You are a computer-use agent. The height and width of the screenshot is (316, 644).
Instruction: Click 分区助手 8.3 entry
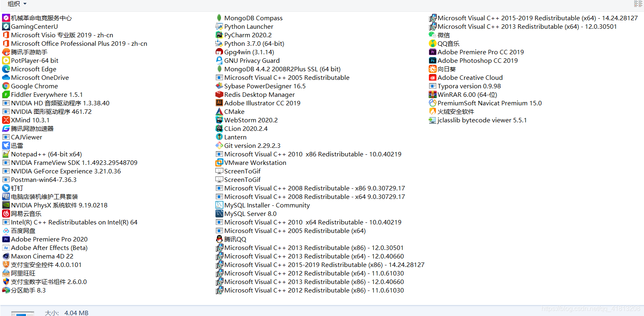point(24,290)
